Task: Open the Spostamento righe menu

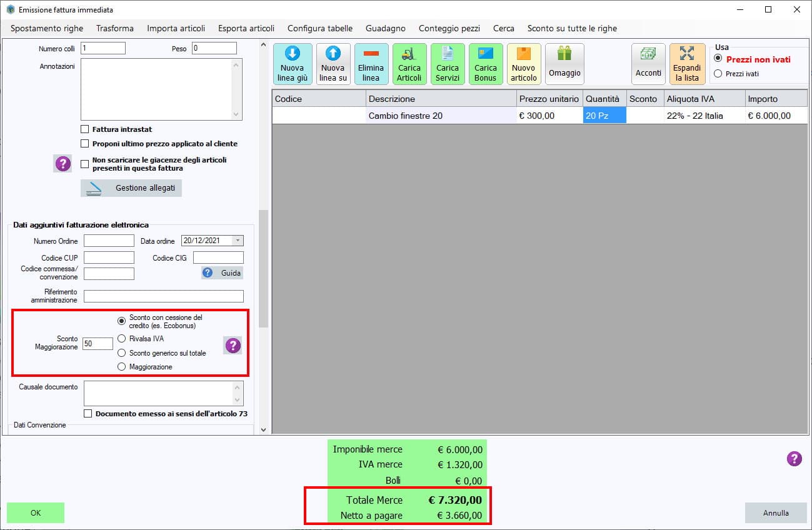Action: pos(47,28)
